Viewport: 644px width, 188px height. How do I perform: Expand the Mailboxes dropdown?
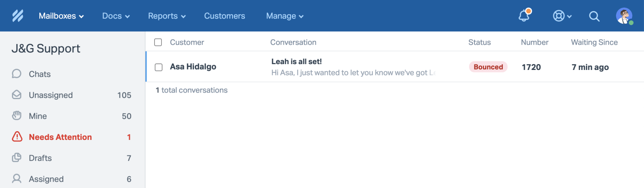(61, 16)
